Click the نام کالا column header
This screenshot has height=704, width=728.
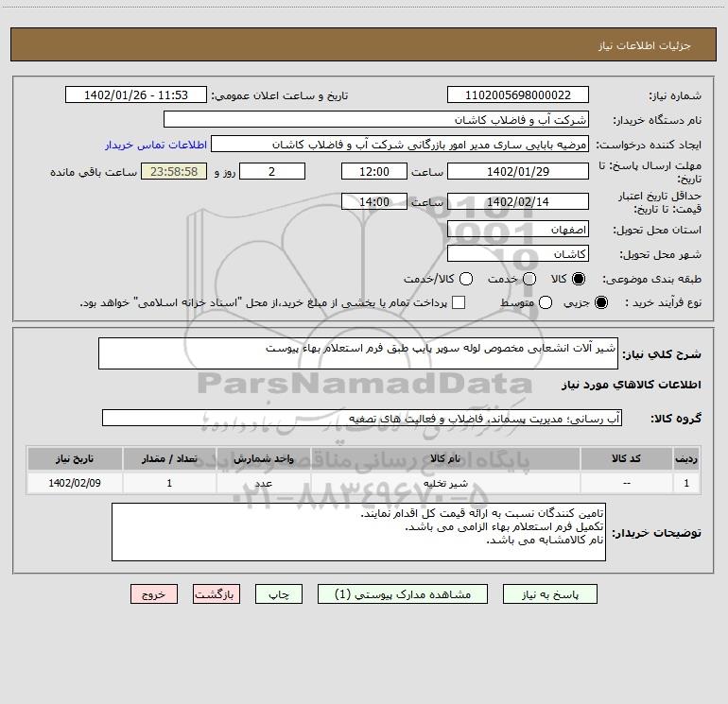pyautogui.click(x=445, y=459)
